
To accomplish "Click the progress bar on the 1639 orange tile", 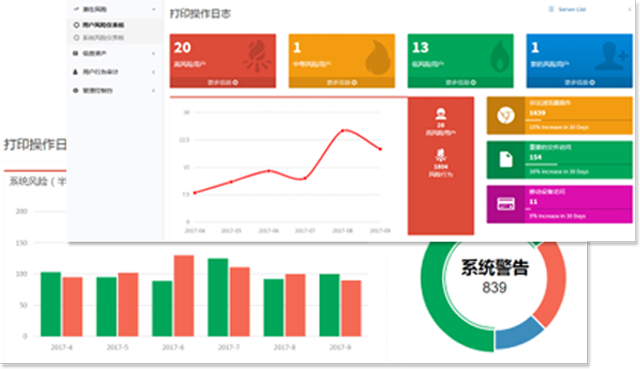I will tap(578, 120).
